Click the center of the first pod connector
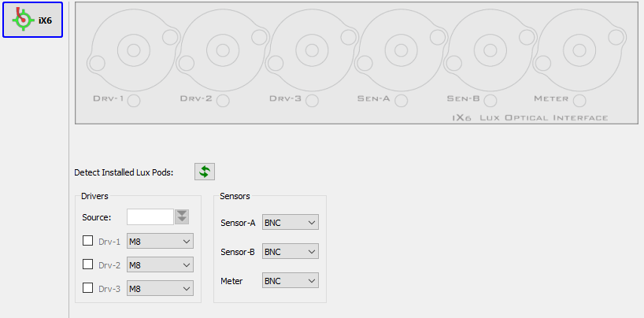Viewport: 644px width, 318px height. 134,50
